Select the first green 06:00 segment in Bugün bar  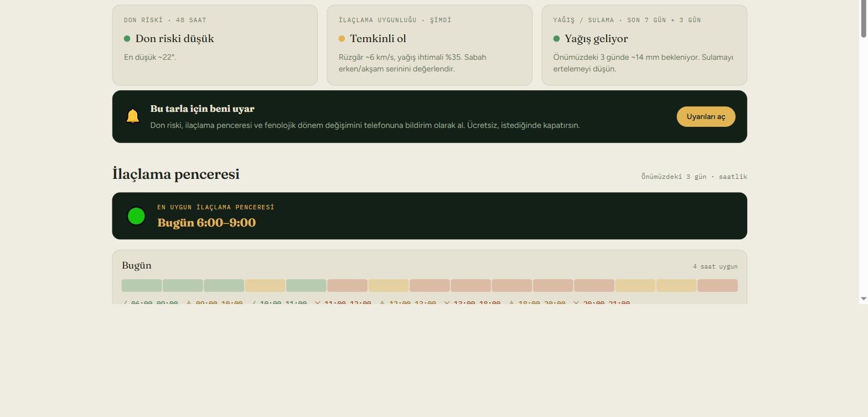coord(142,286)
